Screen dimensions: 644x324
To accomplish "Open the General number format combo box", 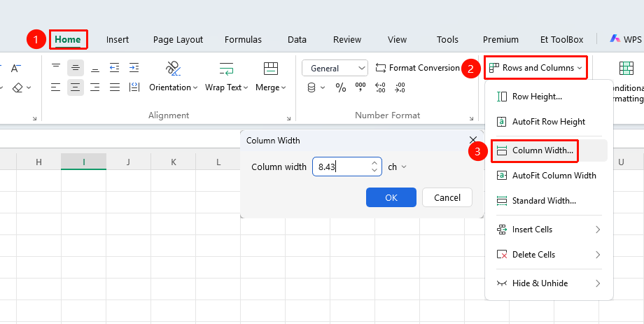I will pyautogui.click(x=335, y=68).
